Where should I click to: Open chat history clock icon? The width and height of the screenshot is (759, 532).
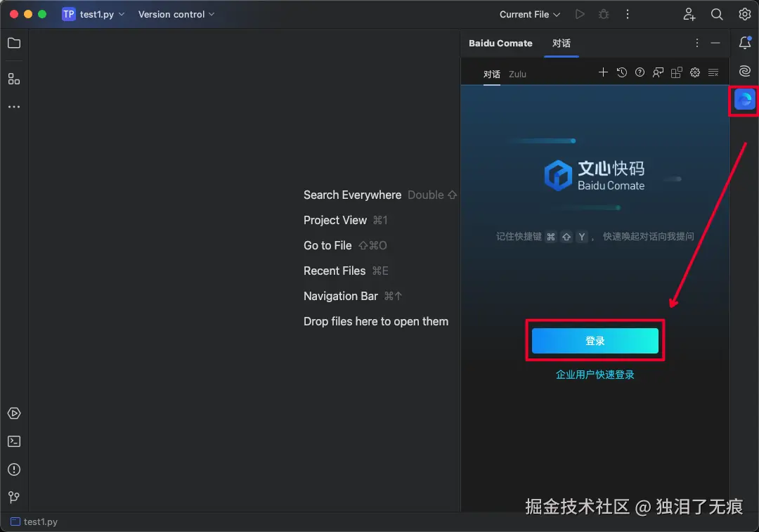point(621,72)
